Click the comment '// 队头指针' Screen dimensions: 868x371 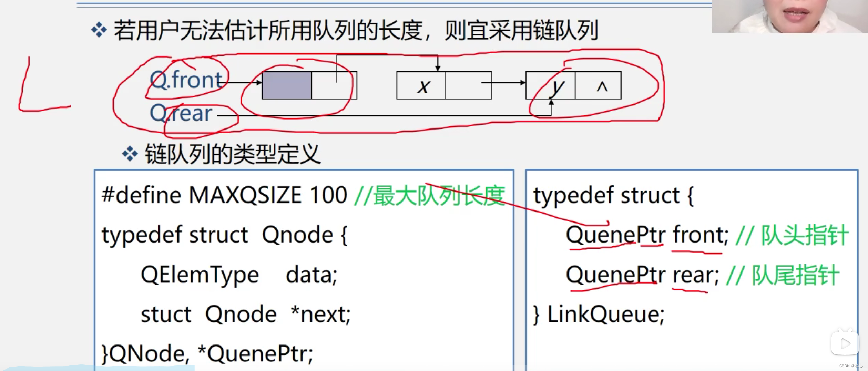click(792, 235)
